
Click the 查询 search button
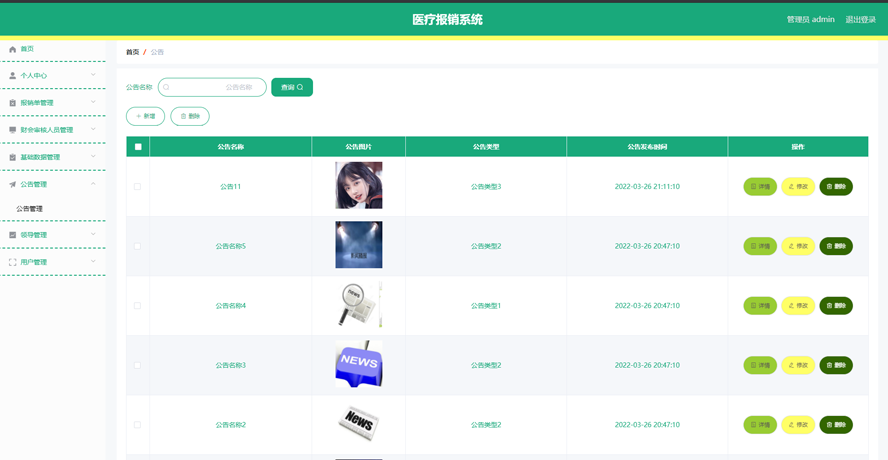(292, 87)
